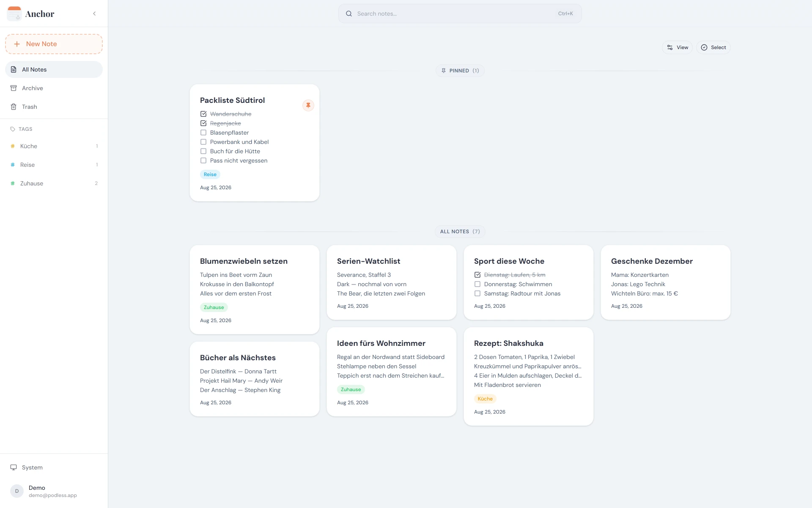Unpin the Packliste Südtirol note
This screenshot has width=812, height=508.
[x=308, y=105]
